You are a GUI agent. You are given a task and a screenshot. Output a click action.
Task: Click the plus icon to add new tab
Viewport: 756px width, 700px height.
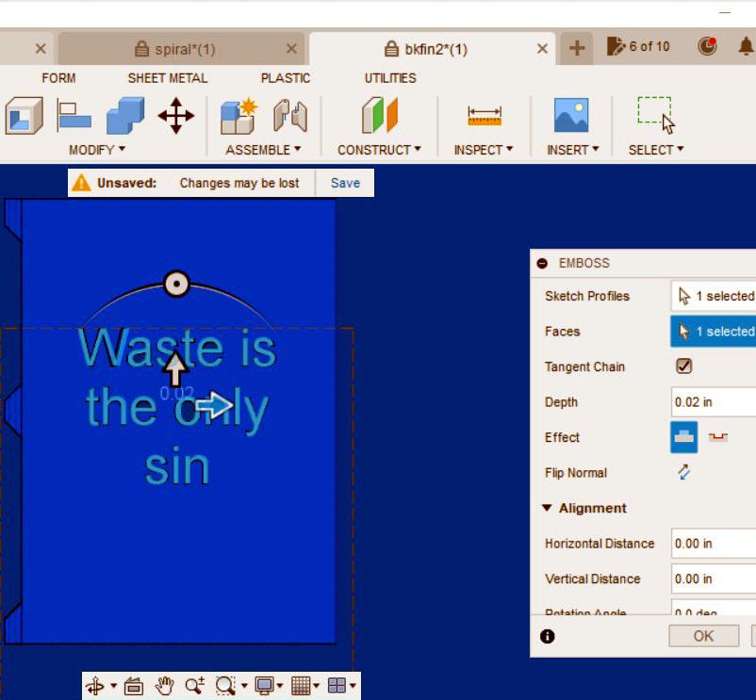click(x=577, y=48)
